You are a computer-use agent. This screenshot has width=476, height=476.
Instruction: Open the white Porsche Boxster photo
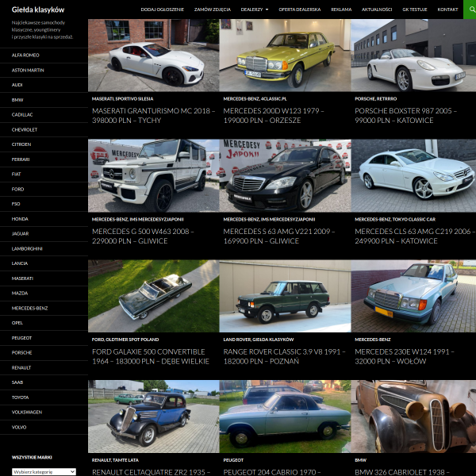(x=413, y=56)
